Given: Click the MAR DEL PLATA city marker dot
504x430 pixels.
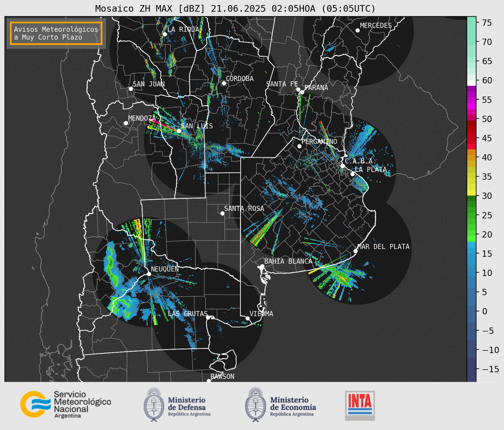Looking at the screenshot, I should tap(356, 251).
